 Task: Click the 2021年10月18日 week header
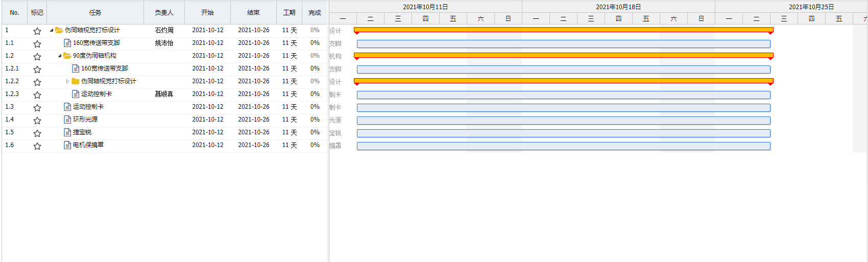tap(618, 7)
